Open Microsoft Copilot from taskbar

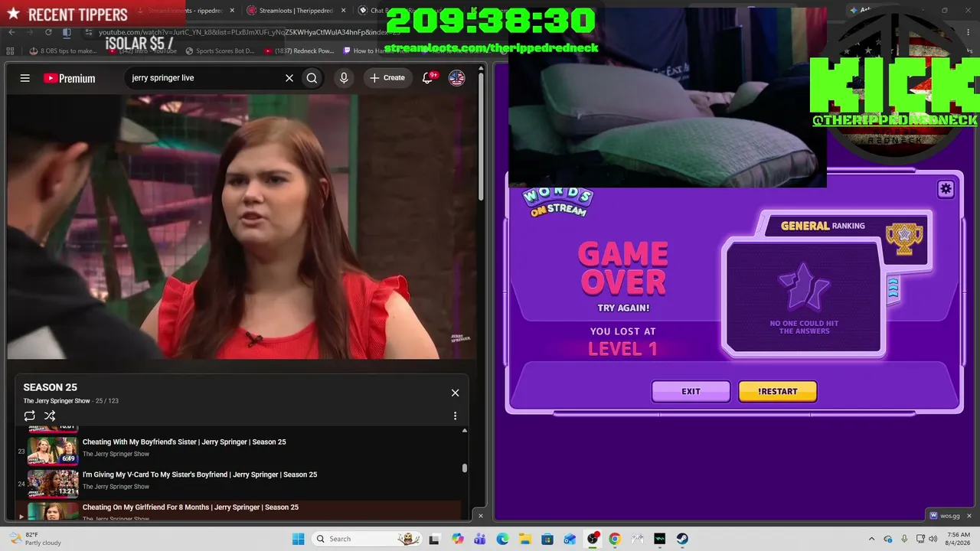point(458,539)
